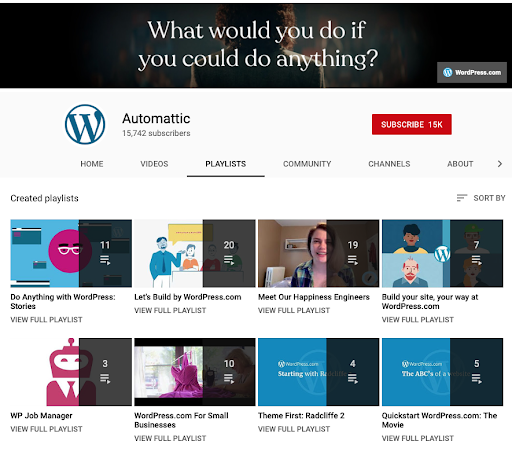512x452 pixels.
Task: Show more tabs with the right chevron
Action: (x=499, y=164)
